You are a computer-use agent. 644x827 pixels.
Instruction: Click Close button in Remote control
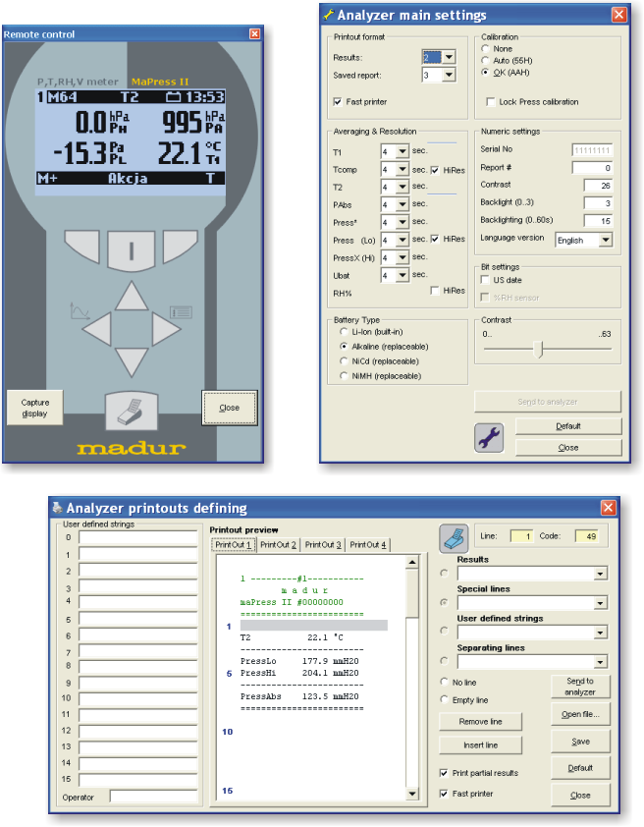[x=230, y=408]
